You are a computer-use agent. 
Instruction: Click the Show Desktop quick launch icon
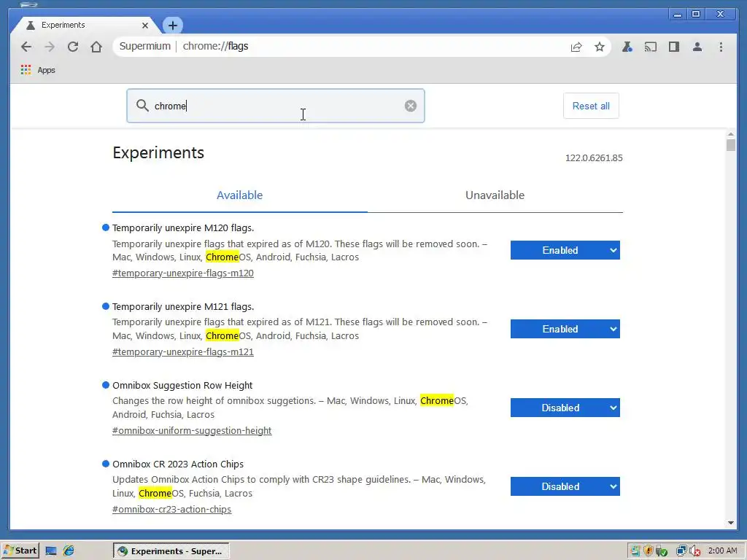pyautogui.click(x=50, y=551)
